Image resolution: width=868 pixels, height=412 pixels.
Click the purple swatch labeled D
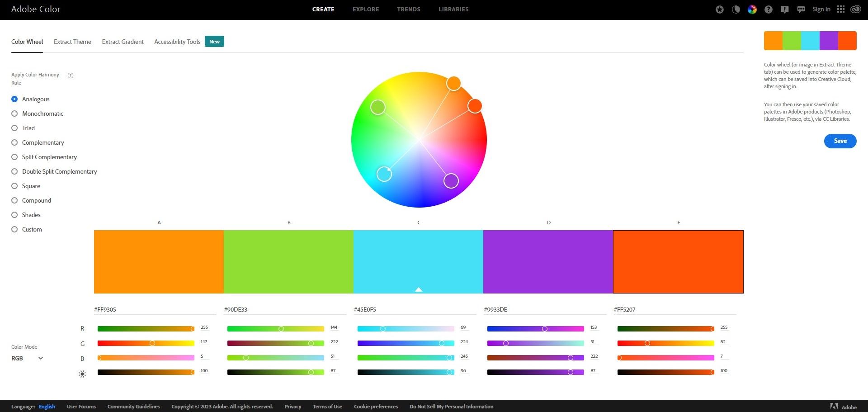click(548, 262)
